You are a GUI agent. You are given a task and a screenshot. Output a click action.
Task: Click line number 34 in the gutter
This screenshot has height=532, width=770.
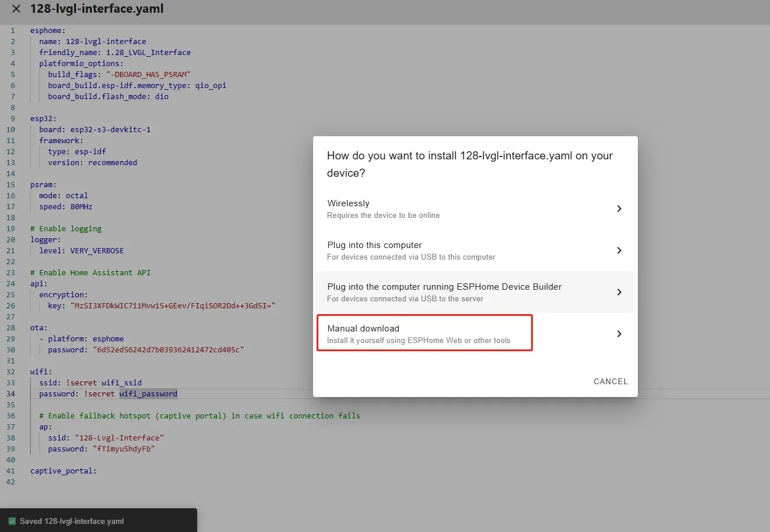tap(11, 394)
